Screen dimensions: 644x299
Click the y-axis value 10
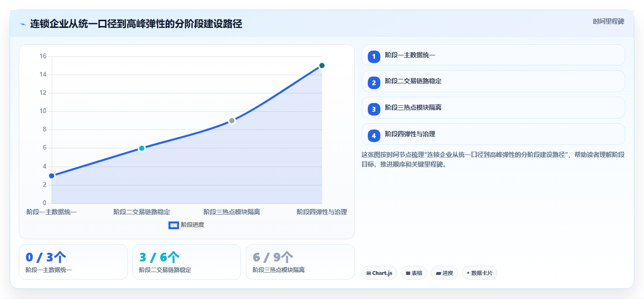pos(43,111)
